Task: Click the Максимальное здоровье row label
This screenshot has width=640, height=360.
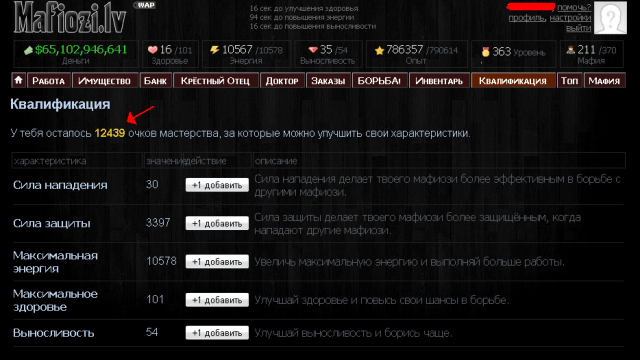Action: coord(56,300)
